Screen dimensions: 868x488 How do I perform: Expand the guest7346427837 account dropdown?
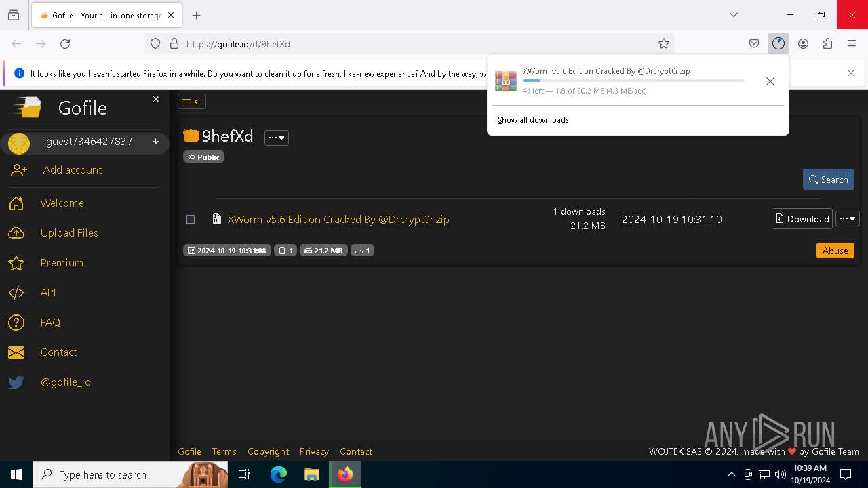[156, 142]
